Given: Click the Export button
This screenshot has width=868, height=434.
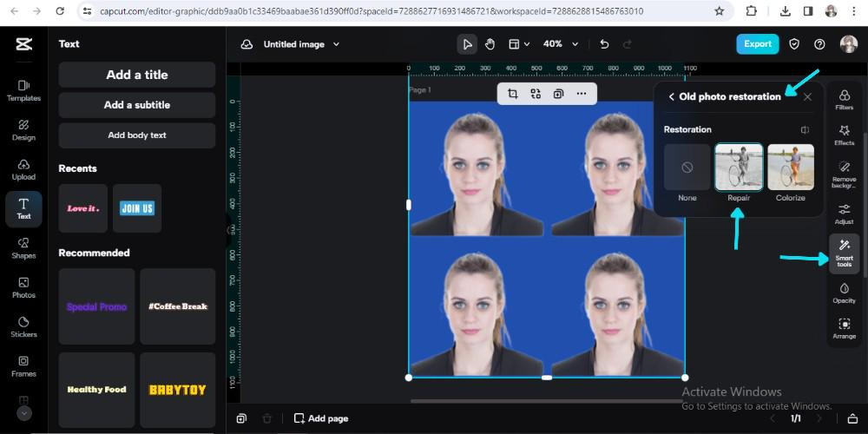Looking at the screenshot, I should pos(757,44).
